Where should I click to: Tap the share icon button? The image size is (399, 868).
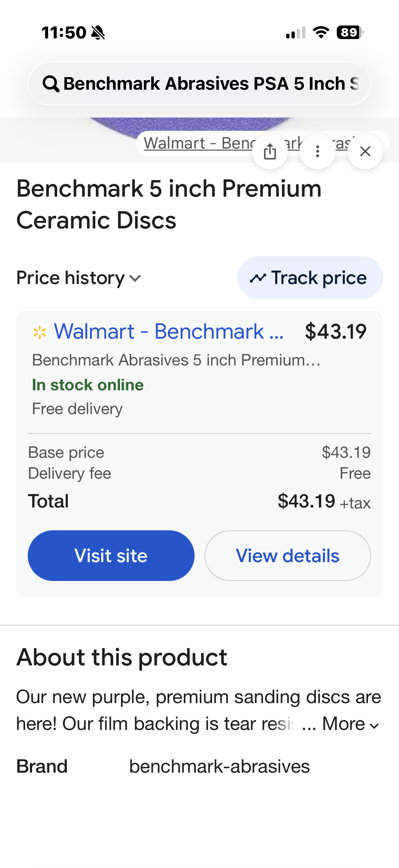(270, 151)
